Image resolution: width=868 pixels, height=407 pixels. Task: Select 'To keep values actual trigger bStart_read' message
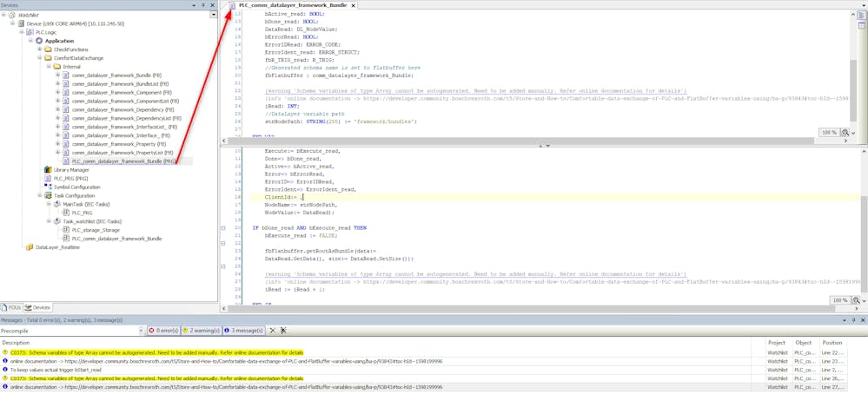coord(56,370)
